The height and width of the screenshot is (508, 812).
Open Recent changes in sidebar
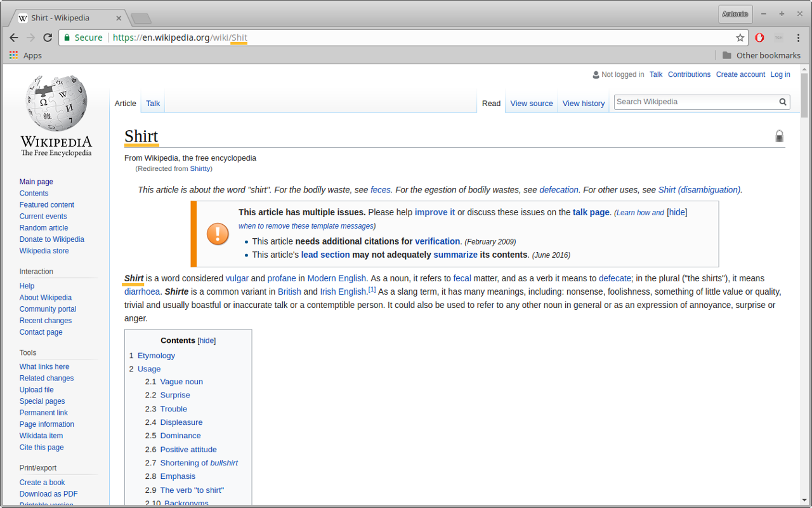[x=46, y=321]
